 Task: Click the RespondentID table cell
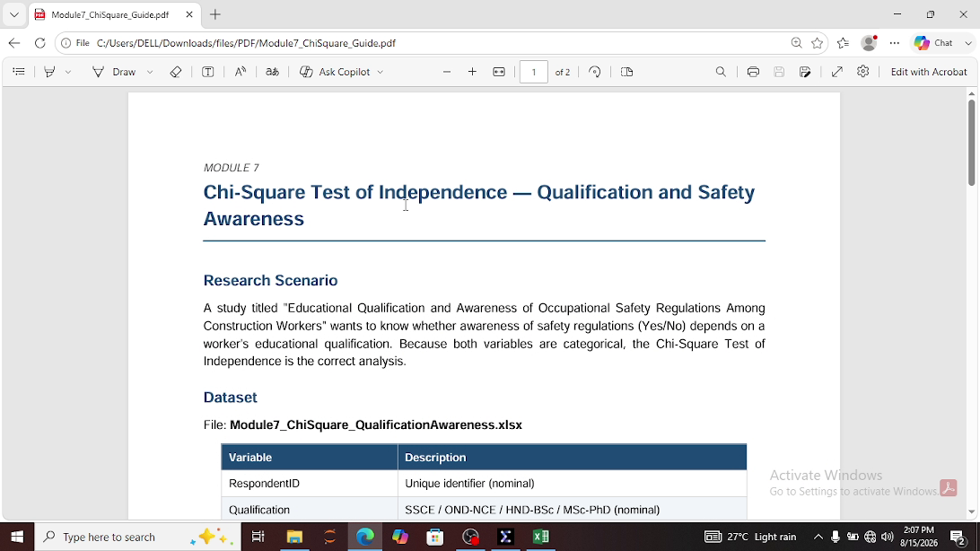[310, 484]
